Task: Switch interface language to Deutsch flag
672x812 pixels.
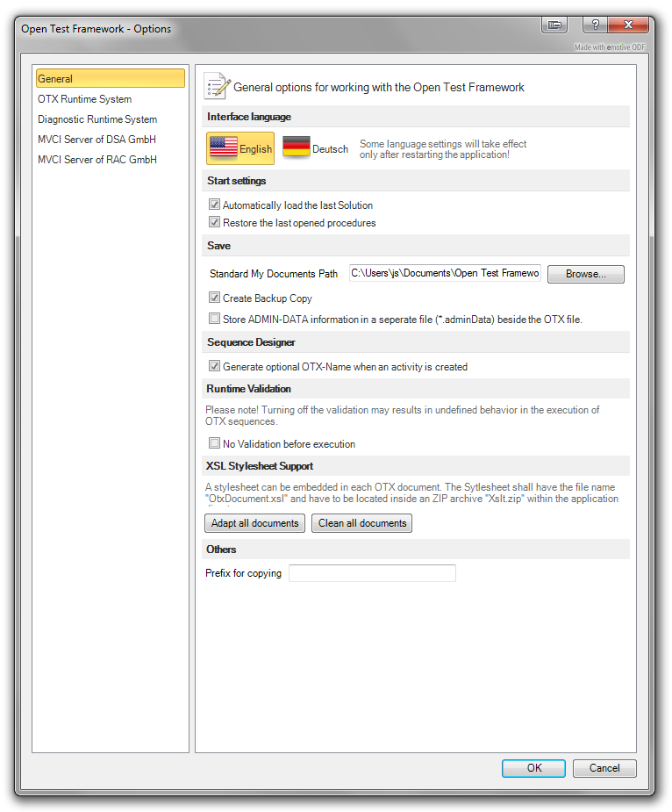Action: [315, 148]
